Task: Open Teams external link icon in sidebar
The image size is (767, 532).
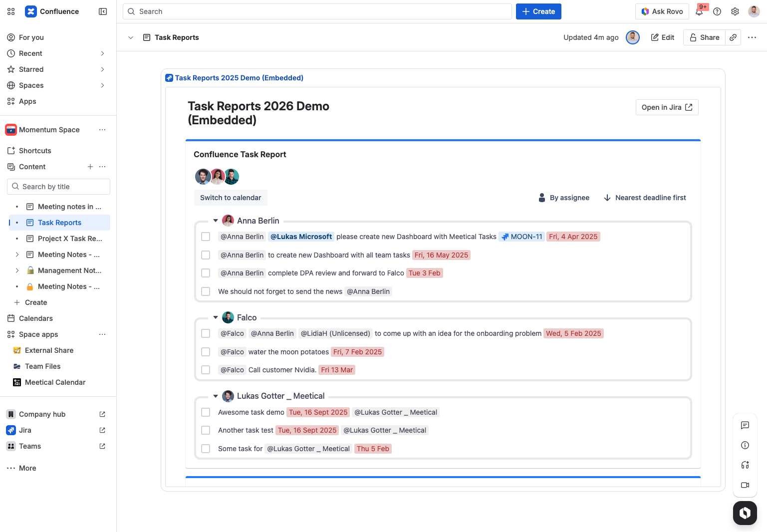Action: pyautogui.click(x=102, y=446)
